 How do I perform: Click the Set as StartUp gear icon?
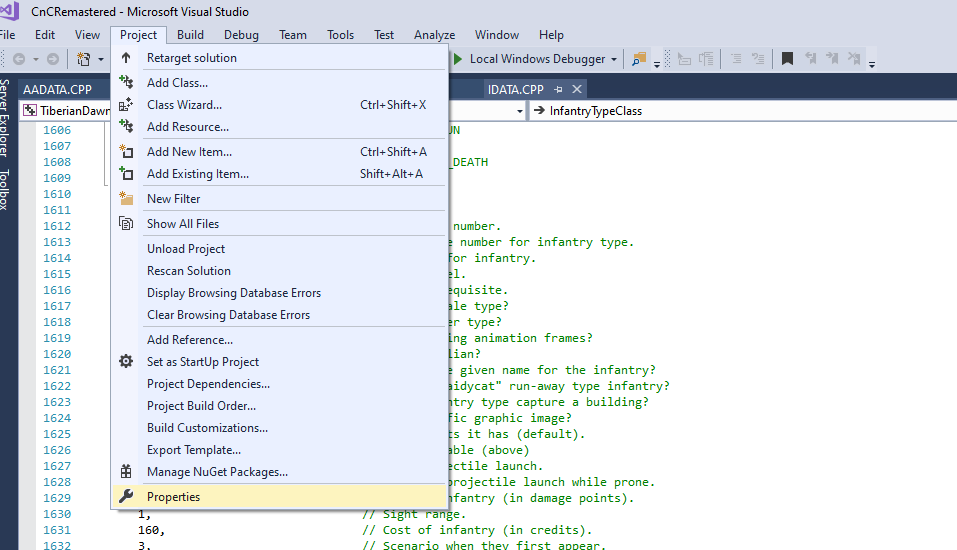click(126, 361)
